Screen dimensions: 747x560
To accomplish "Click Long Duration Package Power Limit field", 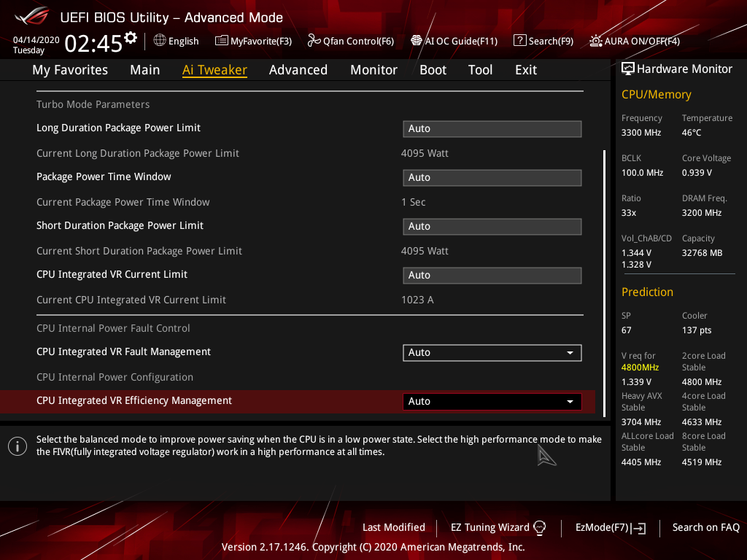I will tap(492, 128).
